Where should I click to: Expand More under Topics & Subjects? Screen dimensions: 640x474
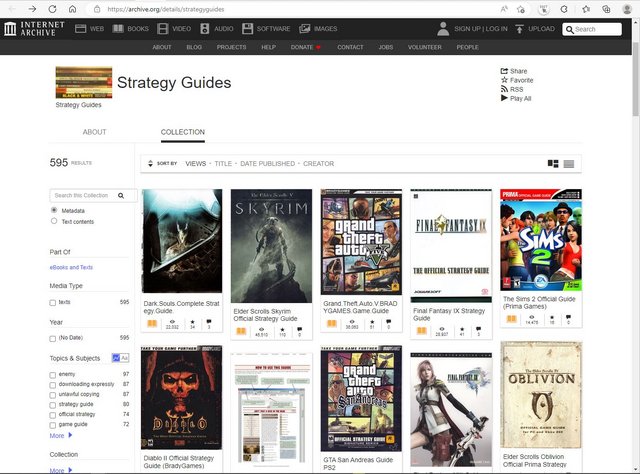pyautogui.click(x=61, y=436)
